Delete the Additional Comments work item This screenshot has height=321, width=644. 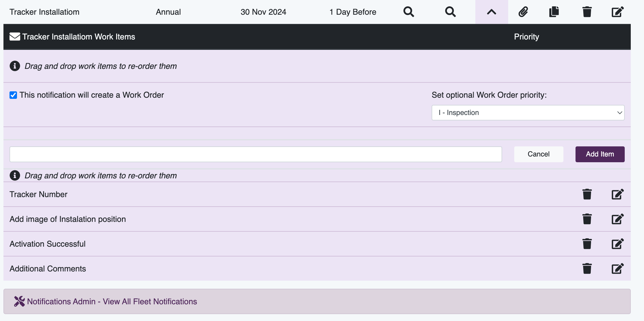tap(587, 269)
